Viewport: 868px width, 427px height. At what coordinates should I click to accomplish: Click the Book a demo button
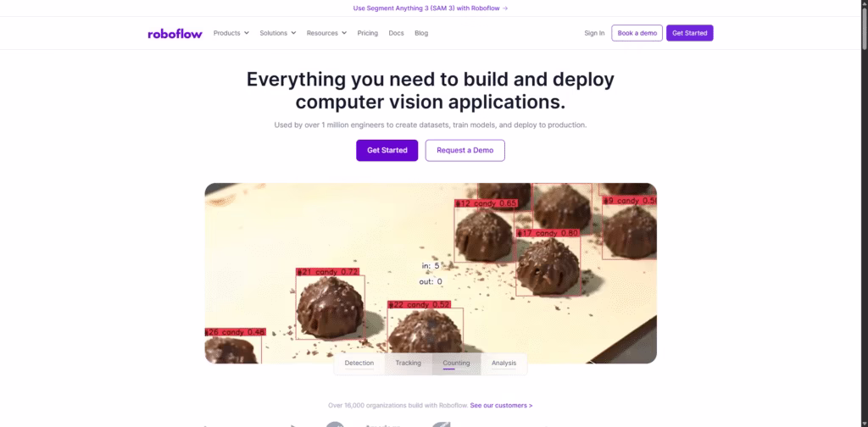pos(637,33)
